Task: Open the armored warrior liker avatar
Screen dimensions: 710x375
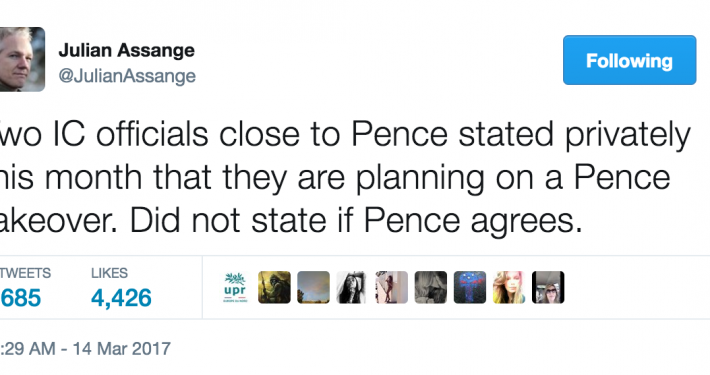Action: 274,287
